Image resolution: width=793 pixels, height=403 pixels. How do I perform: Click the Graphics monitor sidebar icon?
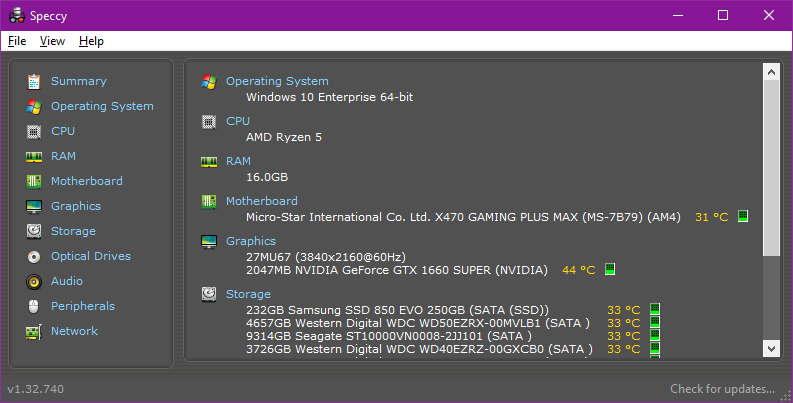coord(34,206)
